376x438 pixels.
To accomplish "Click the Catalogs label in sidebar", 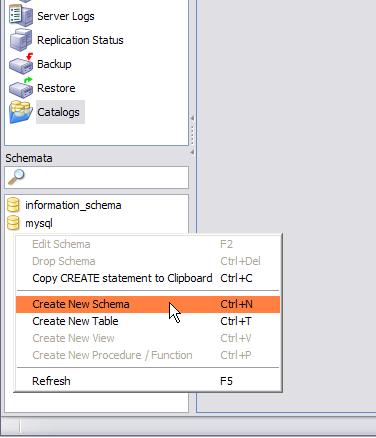I will tap(60, 112).
